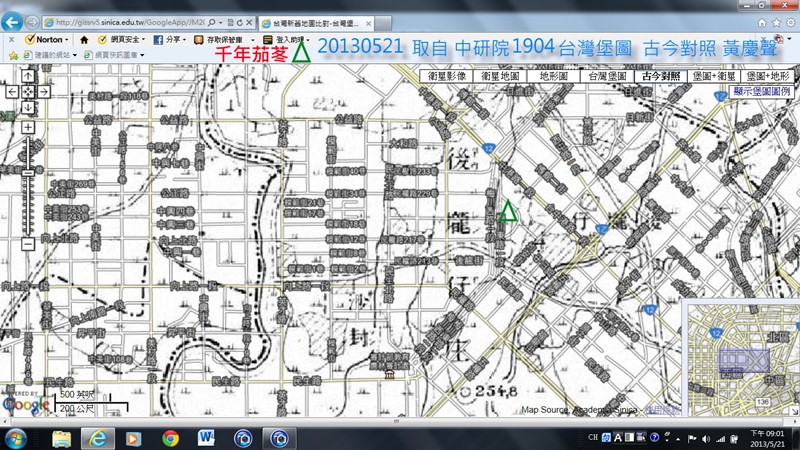This screenshot has width=800, height=450.
Task: Pan the map left with the arrow
Action: (x=12, y=92)
